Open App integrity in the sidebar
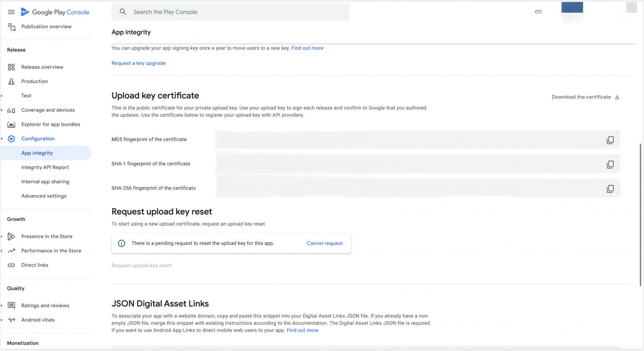Viewport: 644px width, 351px height. click(x=46, y=153)
